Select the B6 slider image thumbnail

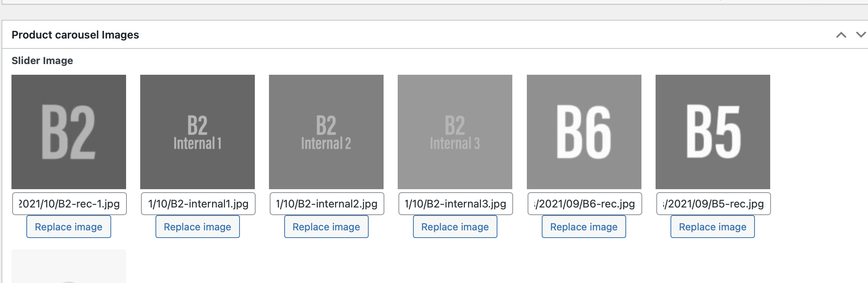click(584, 132)
